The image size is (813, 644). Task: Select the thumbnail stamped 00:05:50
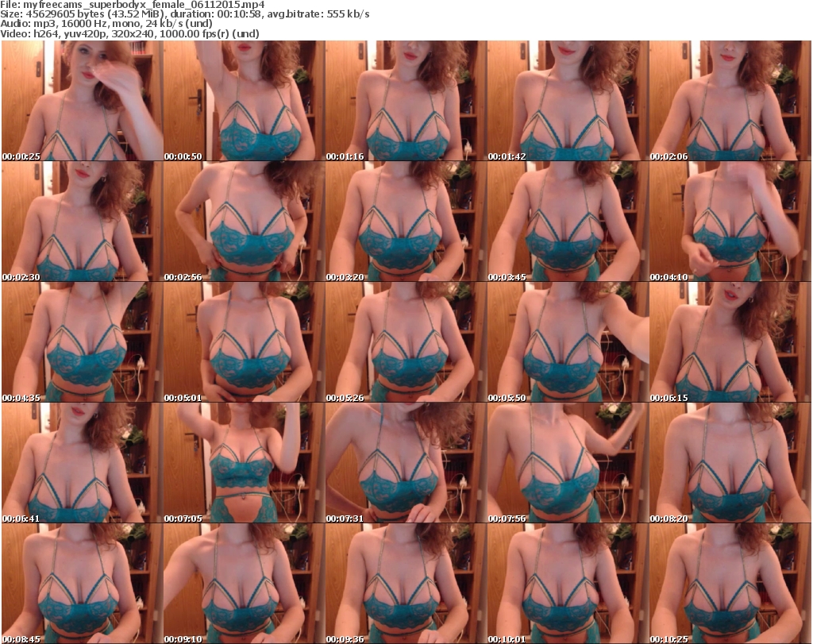[x=568, y=342]
